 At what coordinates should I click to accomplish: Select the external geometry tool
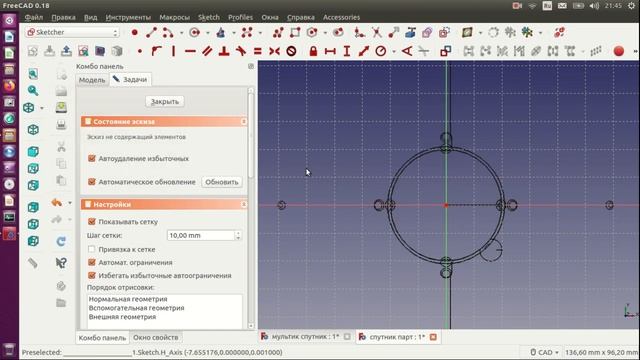coord(410,32)
